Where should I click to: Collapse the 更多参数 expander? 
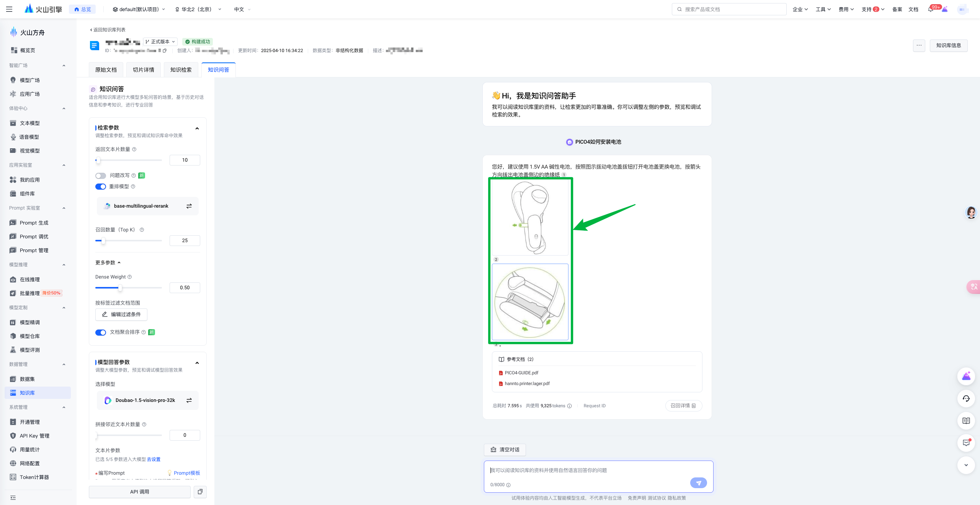tap(108, 262)
